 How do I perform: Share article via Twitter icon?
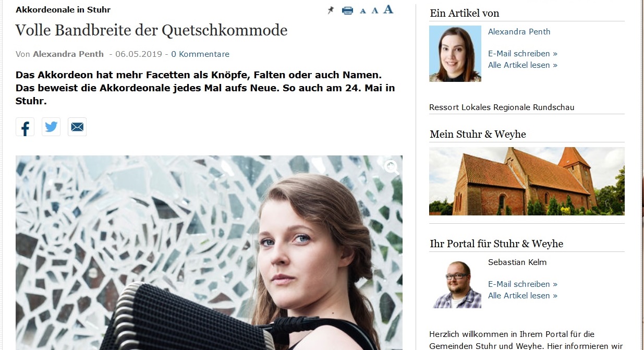pyautogui.click(x=51, y=127)
